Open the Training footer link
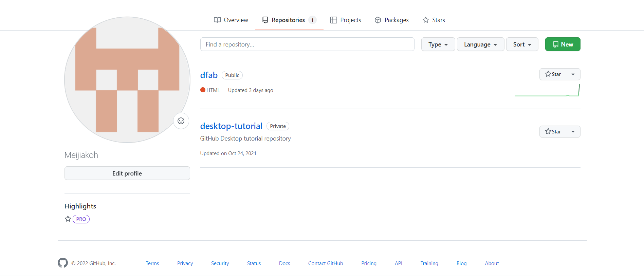644x276 pixels. (429, 263)
